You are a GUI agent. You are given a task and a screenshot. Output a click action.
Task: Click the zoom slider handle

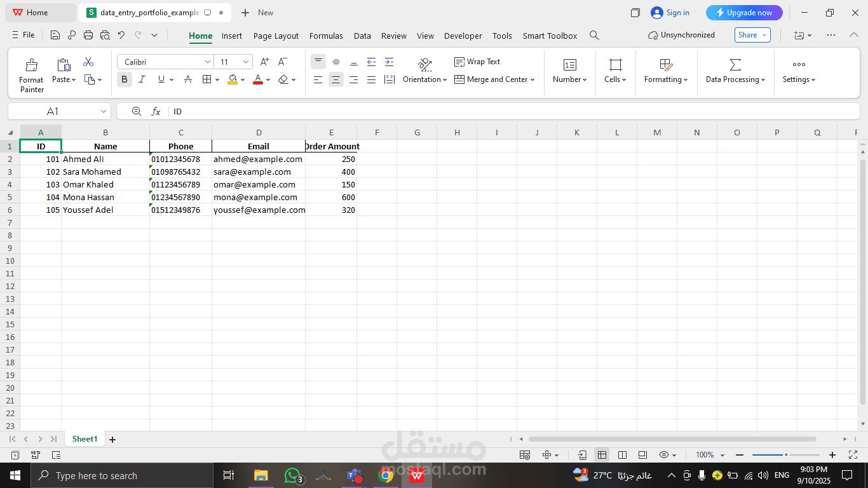786,455
